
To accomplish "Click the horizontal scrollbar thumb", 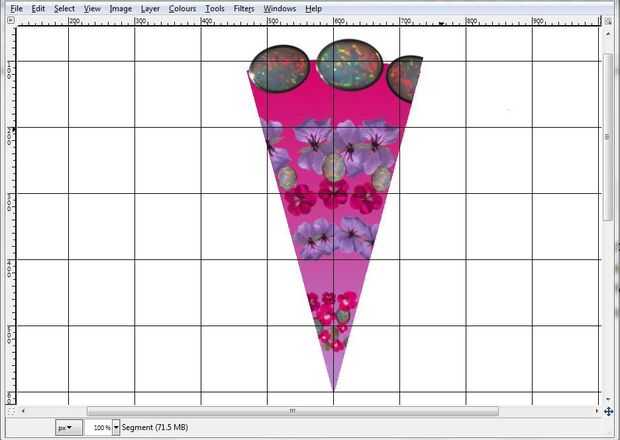I will [x=293, y=411].
